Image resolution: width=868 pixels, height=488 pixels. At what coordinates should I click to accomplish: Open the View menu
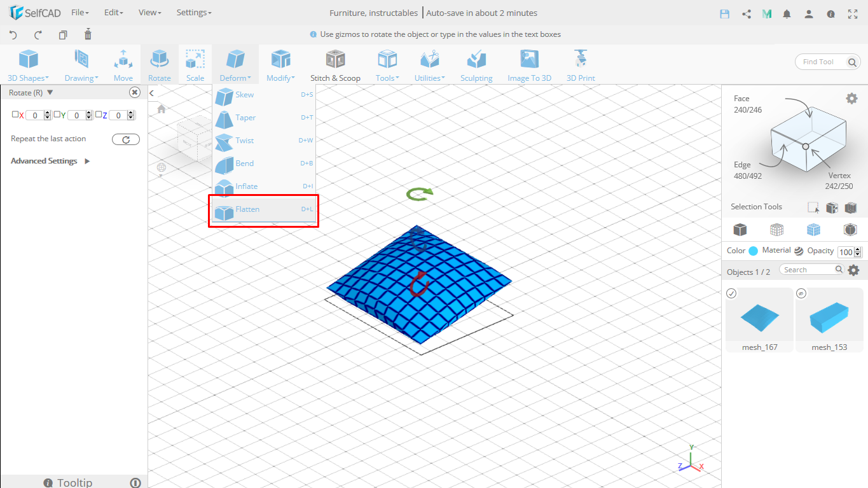150,13
